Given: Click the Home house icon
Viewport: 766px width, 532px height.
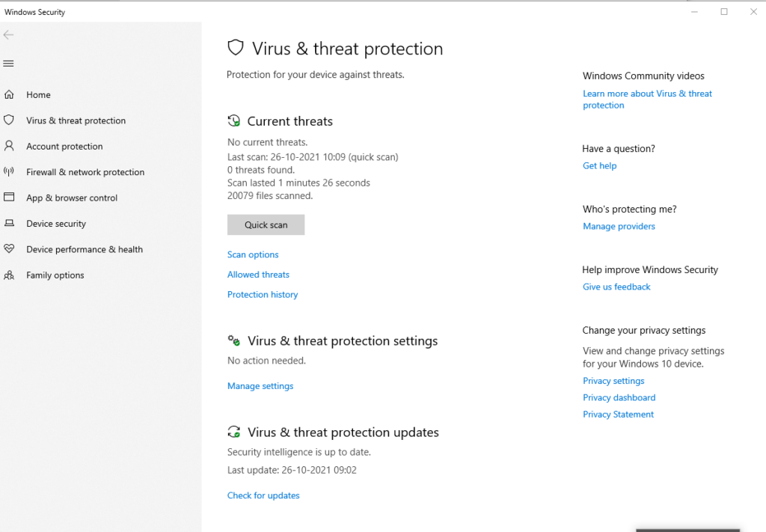Looking at the screenshot, I should 9,94.
